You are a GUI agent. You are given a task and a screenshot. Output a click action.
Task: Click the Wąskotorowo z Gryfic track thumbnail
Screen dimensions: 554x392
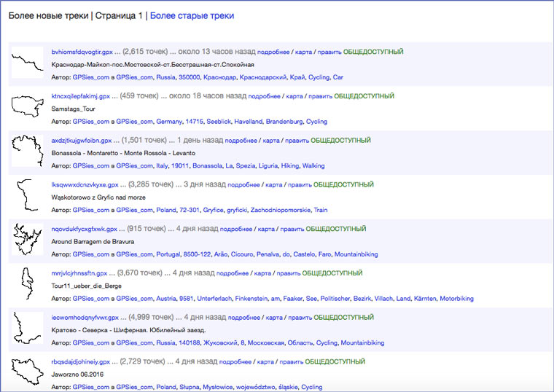27,195
